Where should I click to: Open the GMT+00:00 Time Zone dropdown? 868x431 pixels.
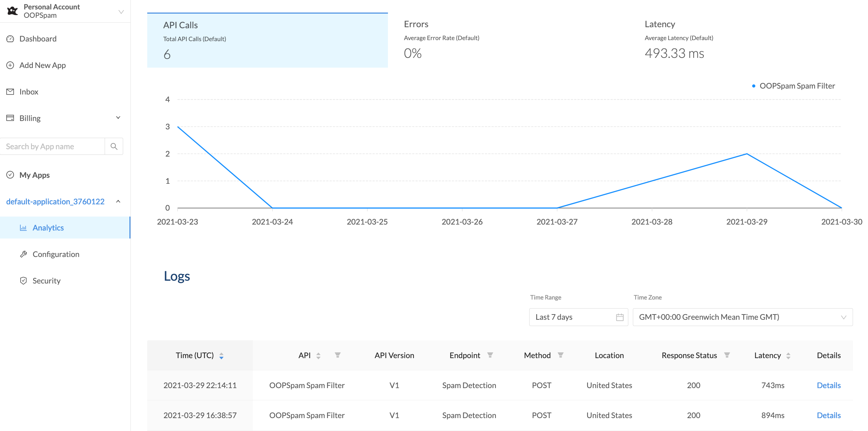pos(743,317)
